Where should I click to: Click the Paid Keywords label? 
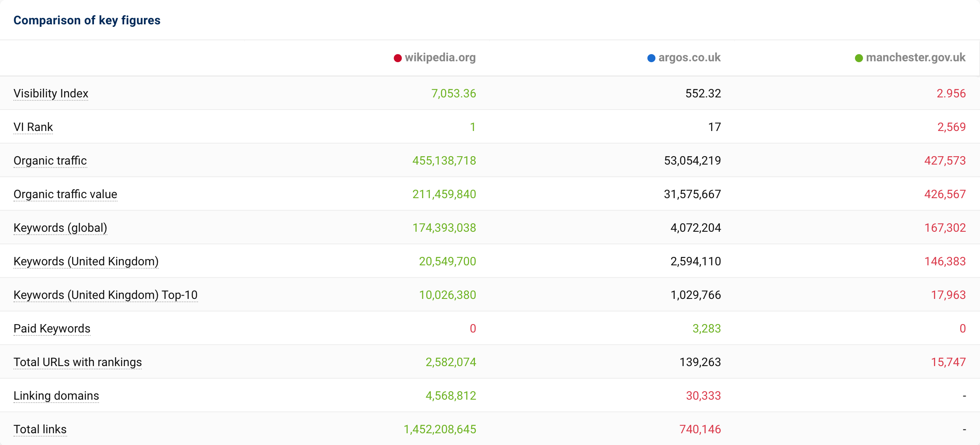pos(52,328)
